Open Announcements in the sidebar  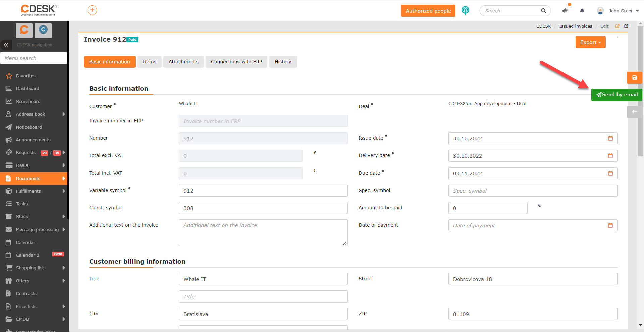[34, 140]
